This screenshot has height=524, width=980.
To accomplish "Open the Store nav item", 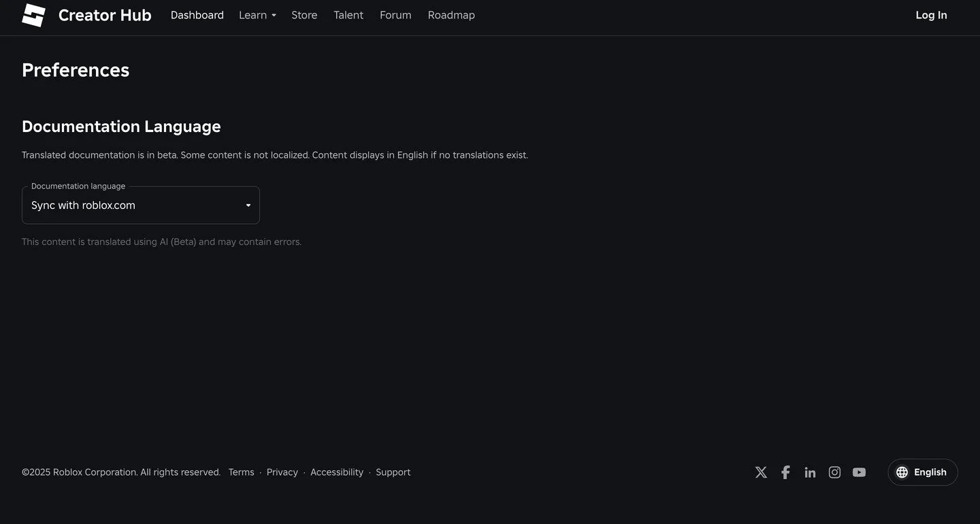I will point(304,15).
